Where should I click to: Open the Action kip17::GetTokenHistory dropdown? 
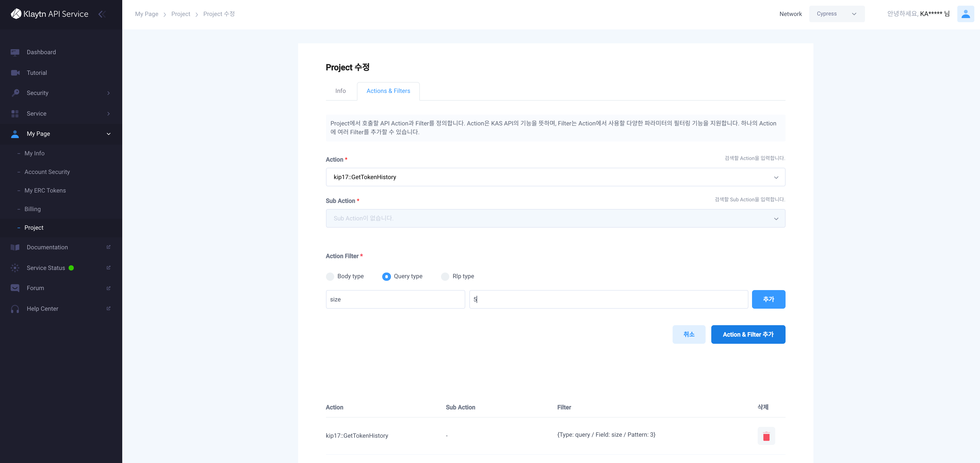point(556,177)
